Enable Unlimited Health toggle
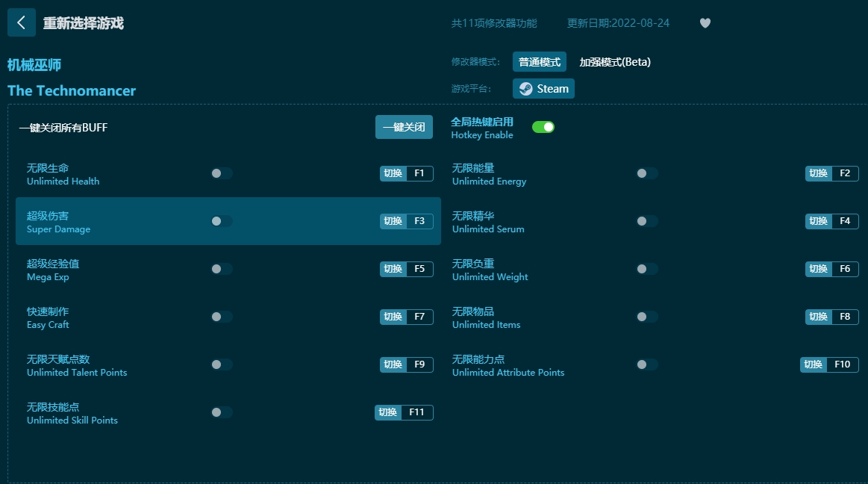 point(222,173)
